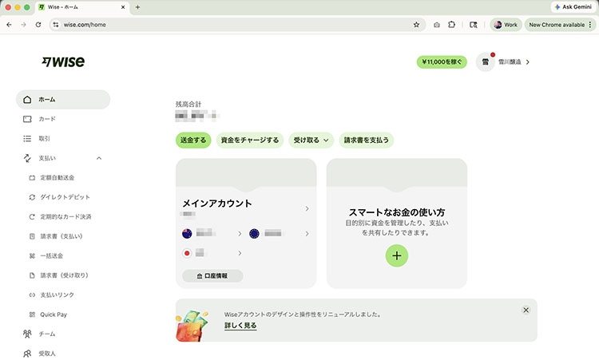Click the wise.com/home address bar
599x364 pixels.
tap(237, 25)
